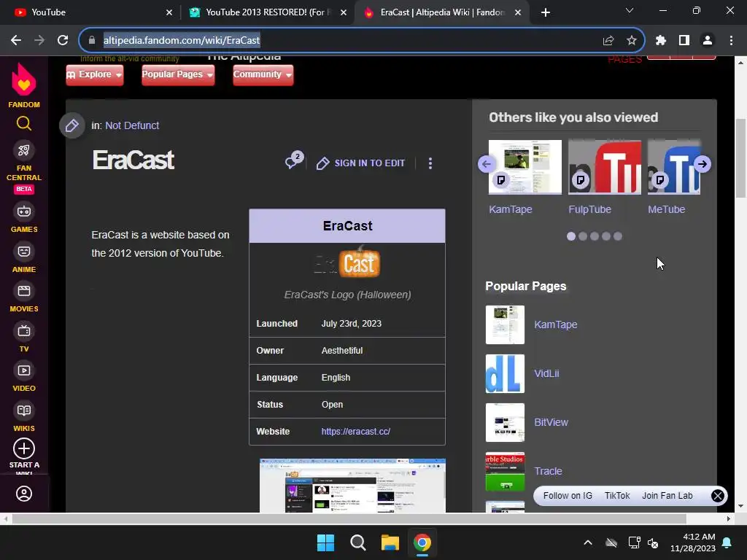Open the Games section icon
The width and height of the screenshot is (747, 560).
tap(24, 211)
